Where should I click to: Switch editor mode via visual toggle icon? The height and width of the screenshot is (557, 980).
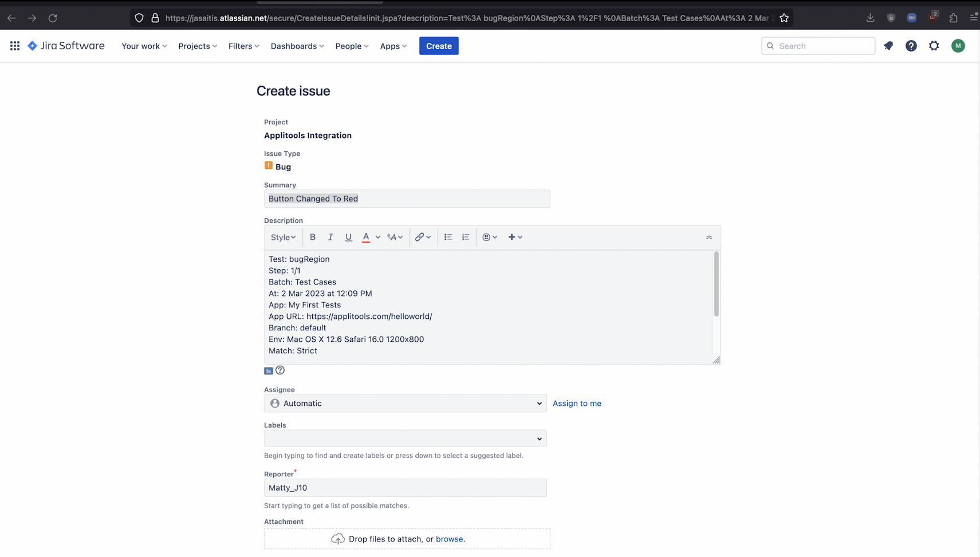coord(269,371)
